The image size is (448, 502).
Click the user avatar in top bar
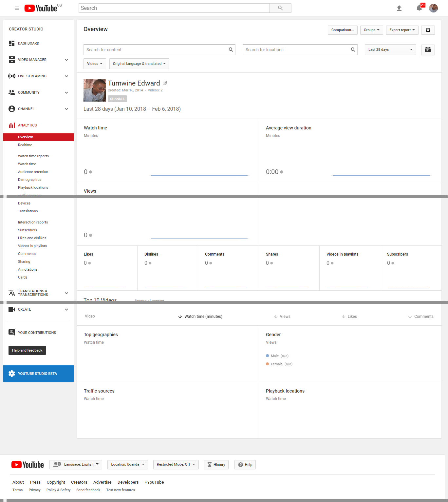(x=433, y=8)
